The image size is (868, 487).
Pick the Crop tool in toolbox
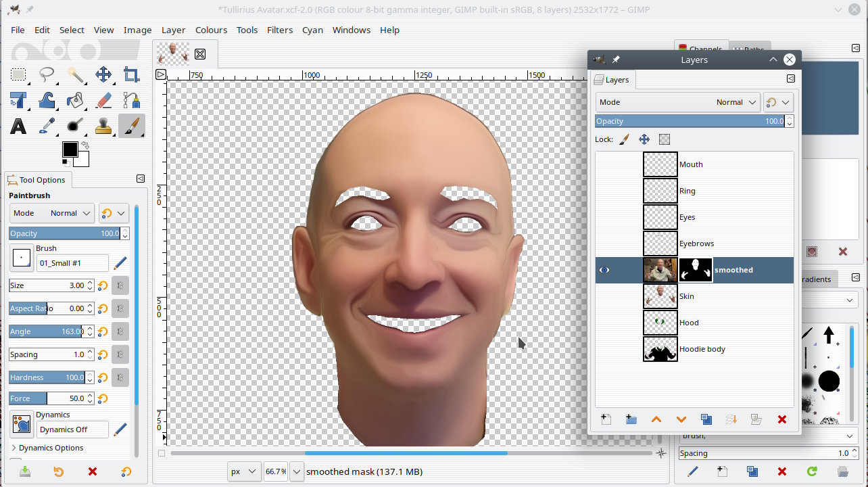pos(132,74)
